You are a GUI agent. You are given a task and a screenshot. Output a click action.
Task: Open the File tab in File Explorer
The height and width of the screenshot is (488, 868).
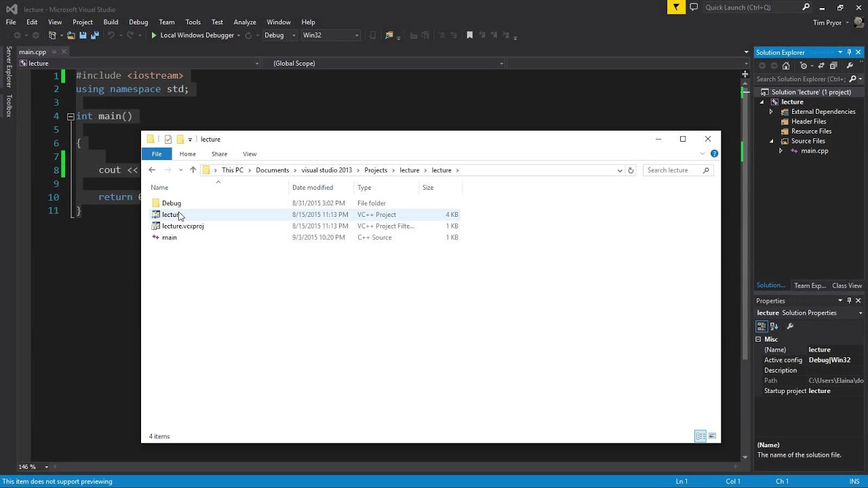tap(157, 154)
